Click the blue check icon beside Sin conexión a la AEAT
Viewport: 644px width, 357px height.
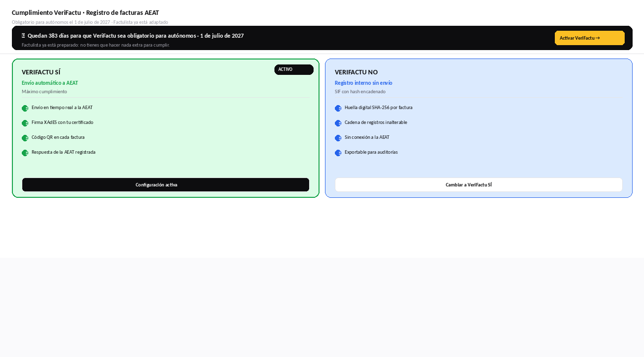coord(338,138)
